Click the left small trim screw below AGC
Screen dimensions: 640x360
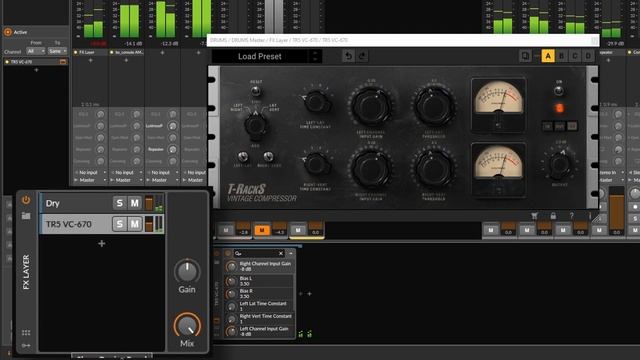click(x=243, y=156)
